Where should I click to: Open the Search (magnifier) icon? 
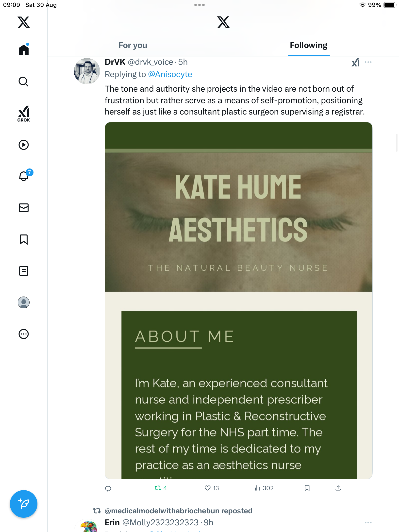(24, 82)
